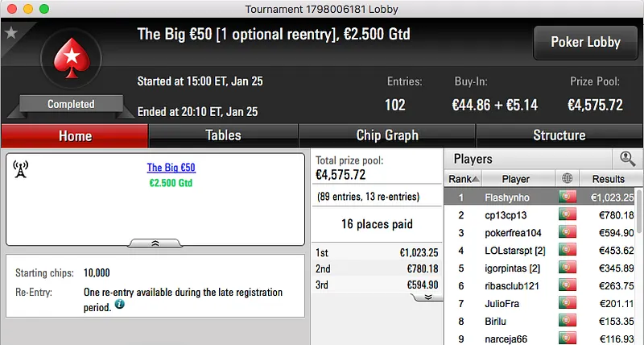Viewport: 644px width, 345px height.
Task: Sort players by country globe column
Action: pyautogui.click(x=567, y=178)
